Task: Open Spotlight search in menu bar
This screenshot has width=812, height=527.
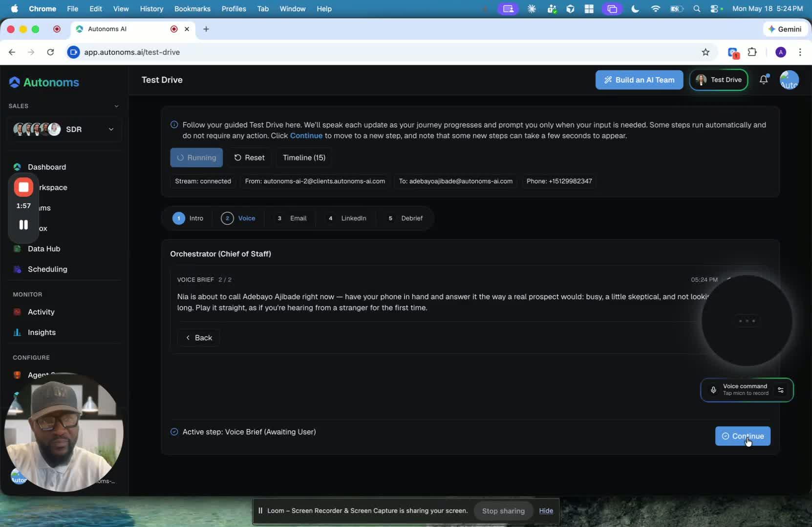Action: (697, 9)
